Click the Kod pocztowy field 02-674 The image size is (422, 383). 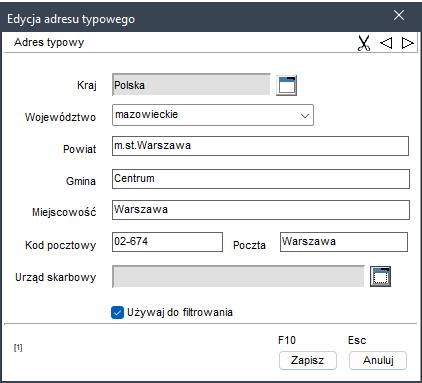167,242
